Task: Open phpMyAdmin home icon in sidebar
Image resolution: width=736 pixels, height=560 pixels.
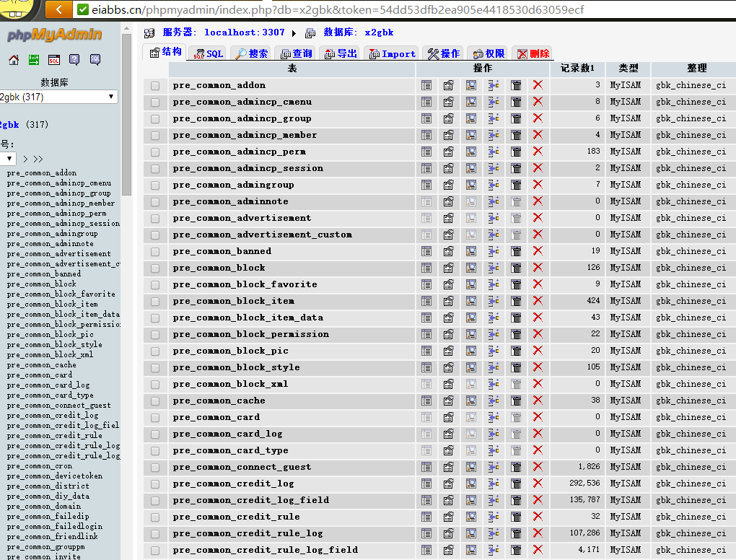Action: (14, 60)
